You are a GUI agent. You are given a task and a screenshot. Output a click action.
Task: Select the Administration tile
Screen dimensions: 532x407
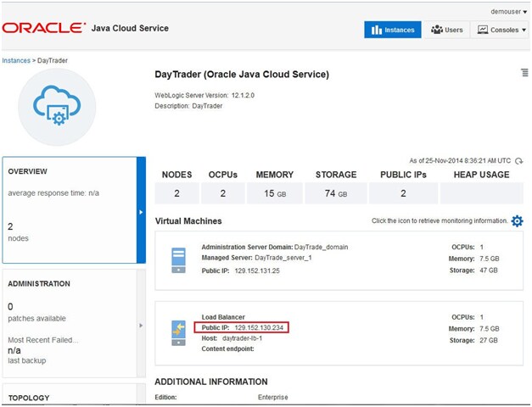[68, 324]
